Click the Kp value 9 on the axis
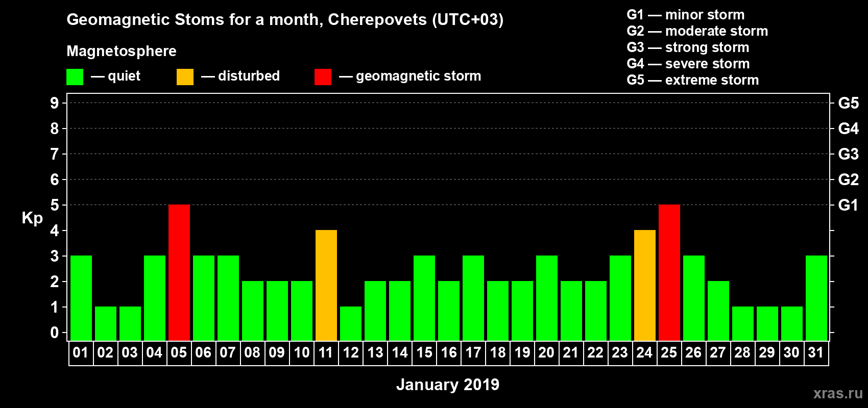Screen dimensions: 868x408 (54, 103)
